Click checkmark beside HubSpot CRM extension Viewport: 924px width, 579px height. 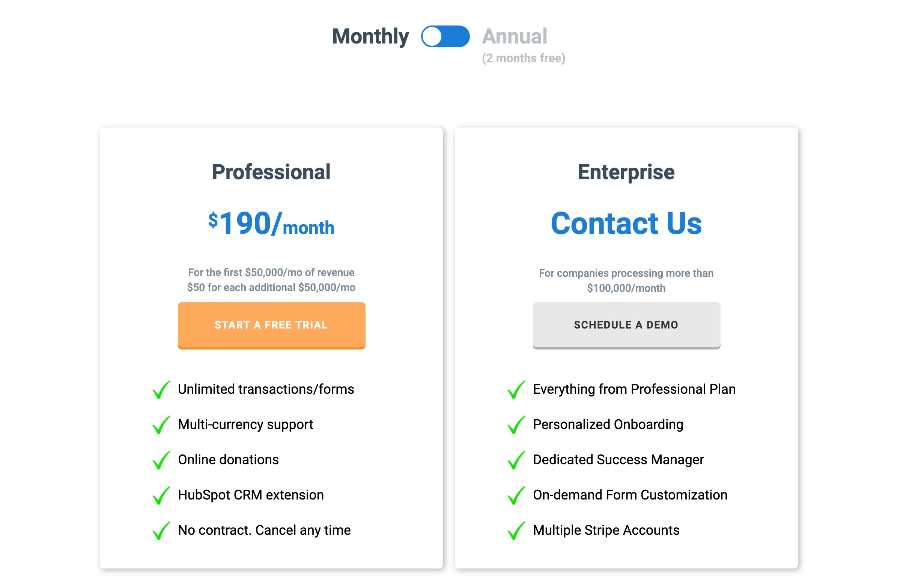[x=161, y=495]
